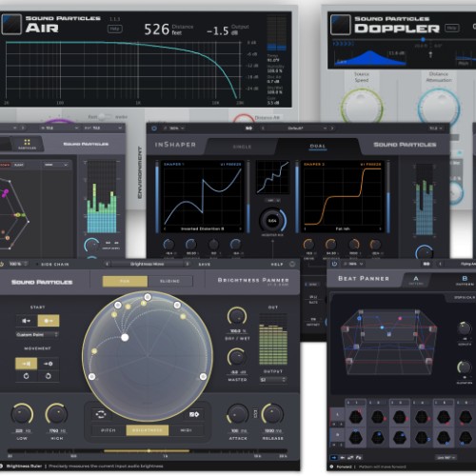This screenshot has height=476, width=476.
Task: Select next shape in Shaper 2 display
Action: tap(380, 228)
